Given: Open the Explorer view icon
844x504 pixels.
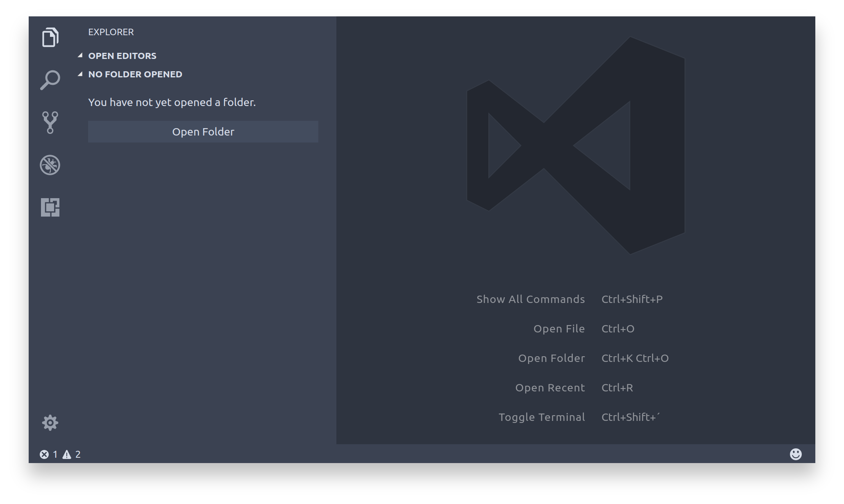Looking at the screenshot, I should pos(50,38).
